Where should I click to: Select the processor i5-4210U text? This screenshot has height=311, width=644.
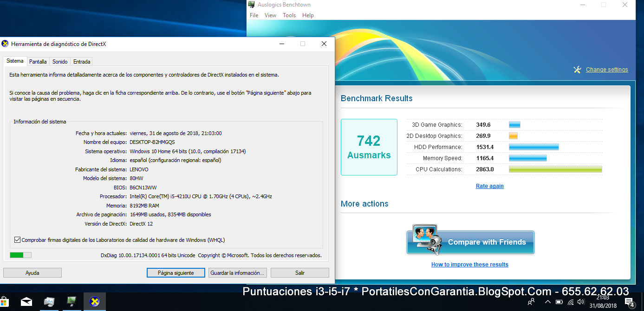tap(201, 196)
